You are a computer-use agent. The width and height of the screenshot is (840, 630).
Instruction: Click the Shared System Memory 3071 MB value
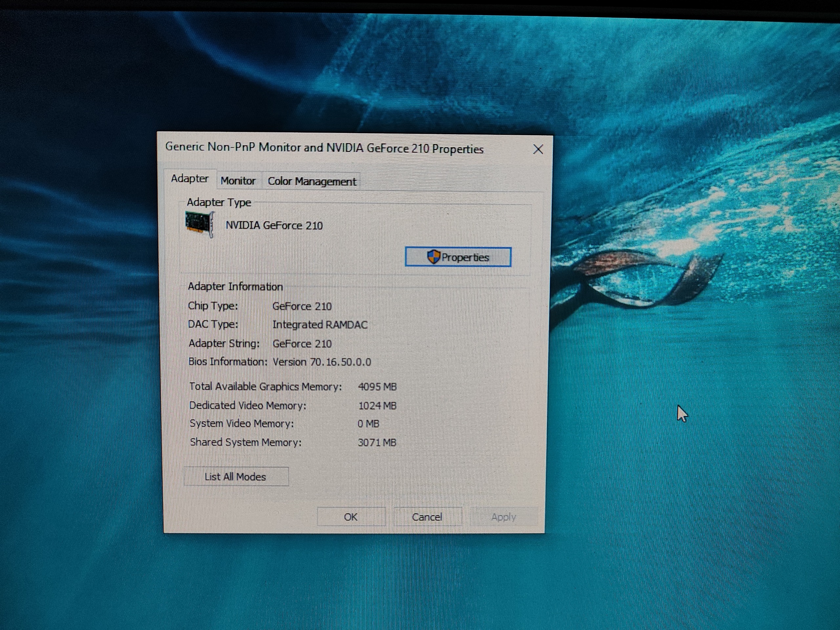coord(377,442)
